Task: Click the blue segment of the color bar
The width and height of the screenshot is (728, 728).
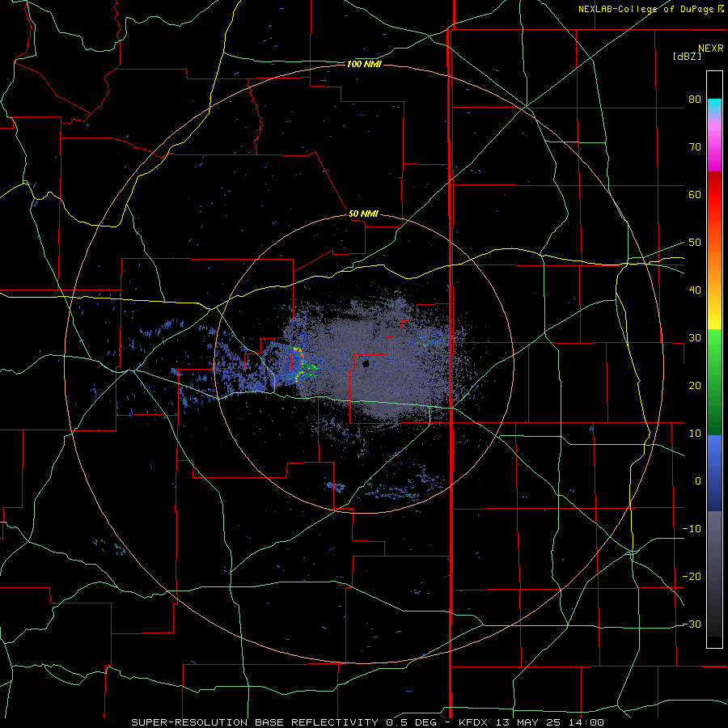Action: [x=714, y=472]
